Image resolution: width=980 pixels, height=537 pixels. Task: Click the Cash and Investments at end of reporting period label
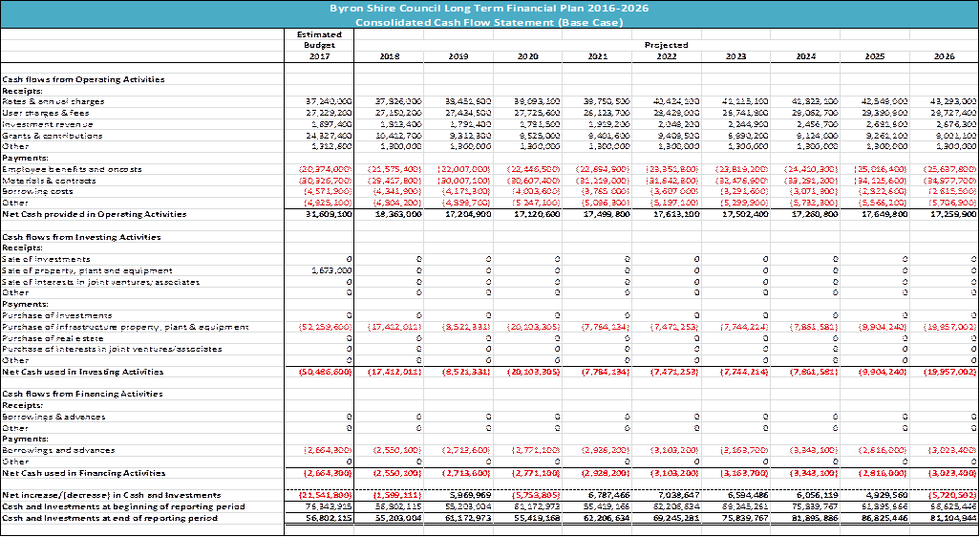pyautogui.click(x=110, y=518)
